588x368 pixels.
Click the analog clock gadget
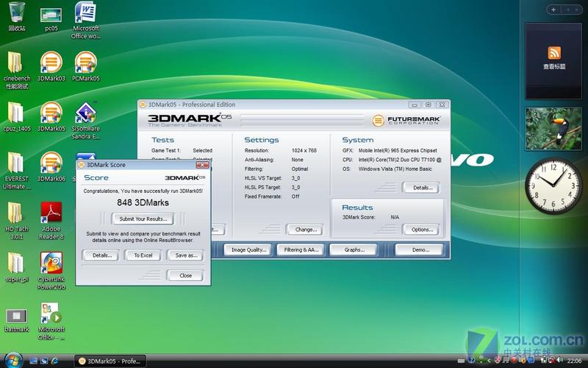(x=553, y=186)
